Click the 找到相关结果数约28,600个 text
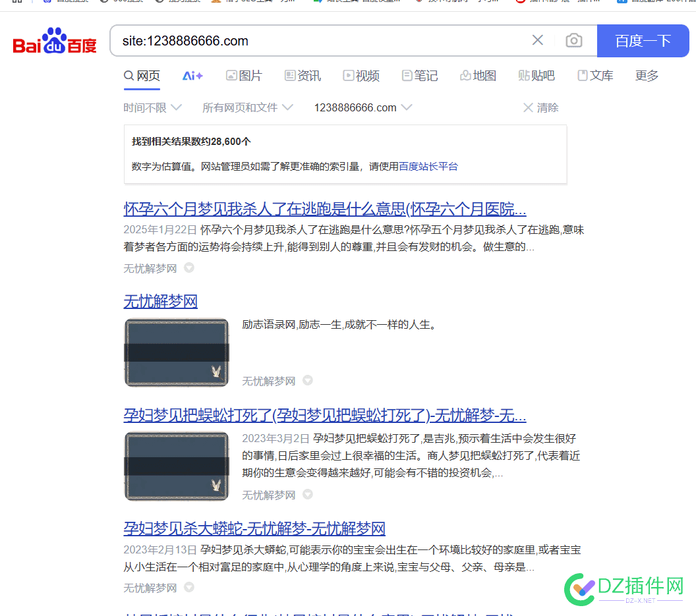The image size is (696, 616). 191,142
